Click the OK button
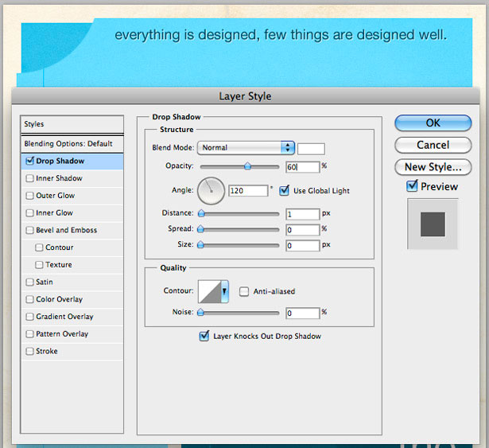The width and height of the screenshot is (489, 448). (x=433, y=123)
